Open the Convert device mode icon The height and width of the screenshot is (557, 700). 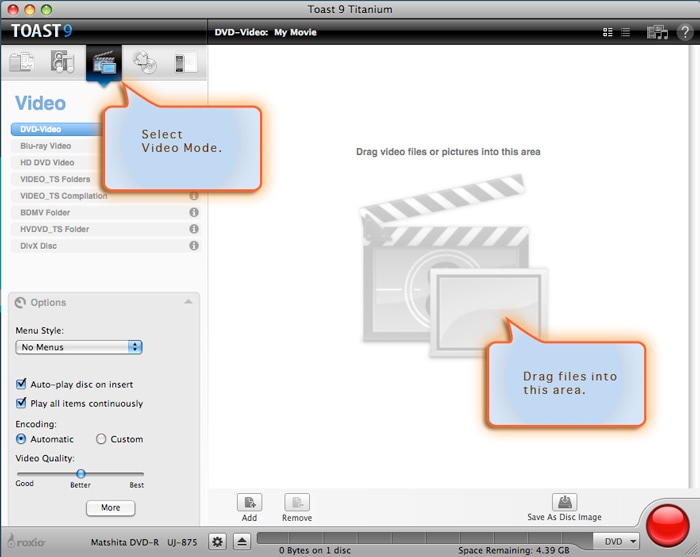185,62
